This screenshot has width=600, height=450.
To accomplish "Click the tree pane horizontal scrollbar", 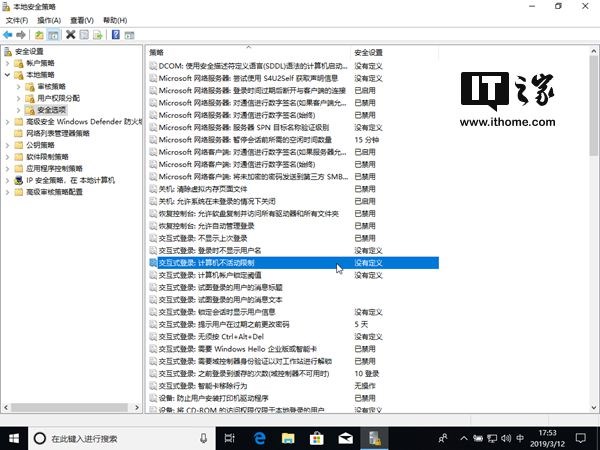I will coord(71,408).
